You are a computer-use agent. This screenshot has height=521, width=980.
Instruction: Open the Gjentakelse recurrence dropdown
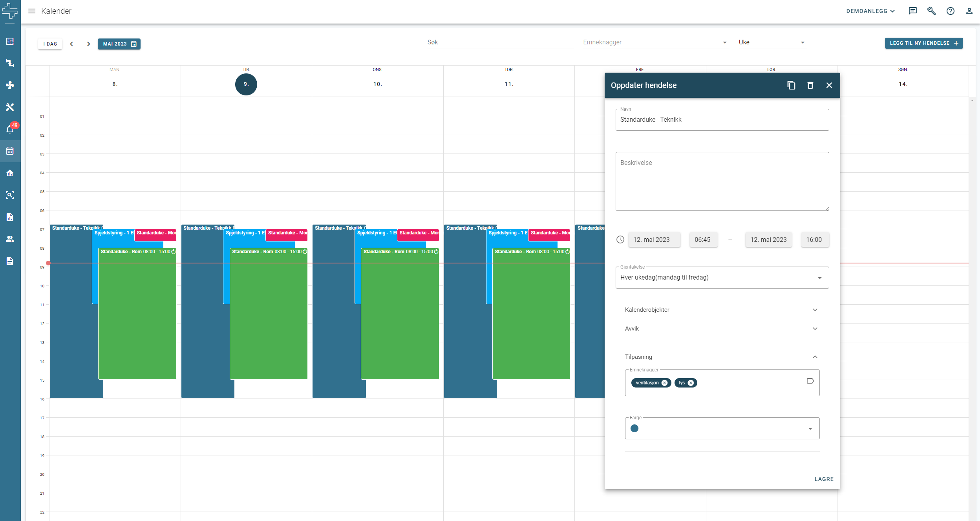pos(722,278)
